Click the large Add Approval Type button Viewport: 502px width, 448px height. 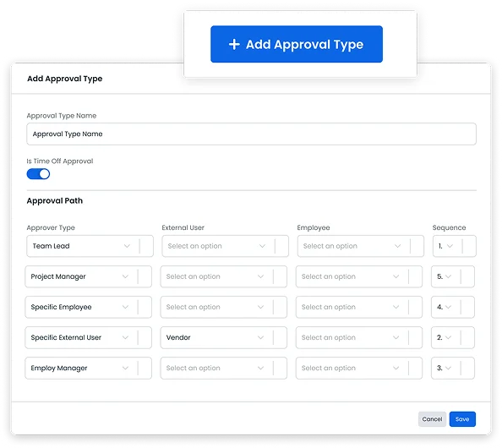pos(297,44)
